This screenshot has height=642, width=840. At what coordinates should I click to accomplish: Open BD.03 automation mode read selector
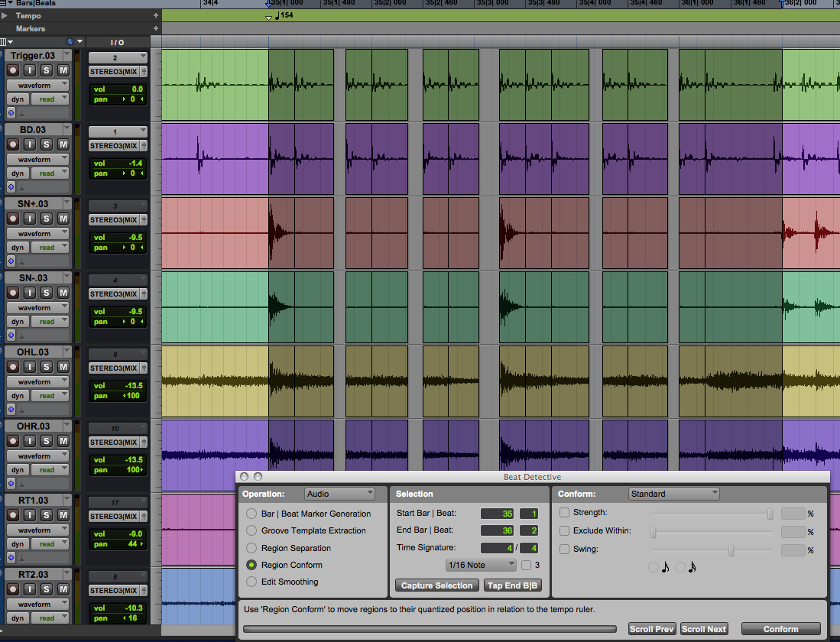[50, 173]
